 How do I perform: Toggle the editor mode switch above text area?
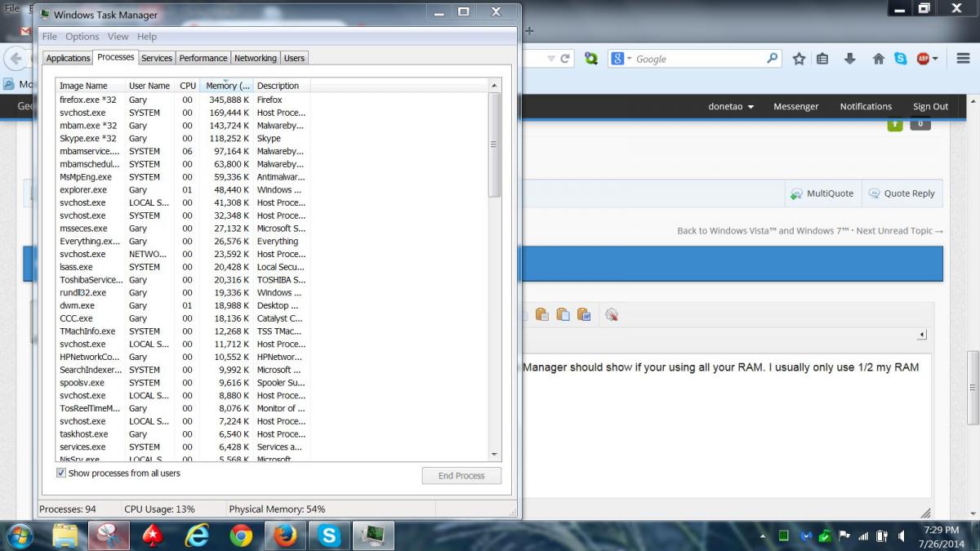922,335
